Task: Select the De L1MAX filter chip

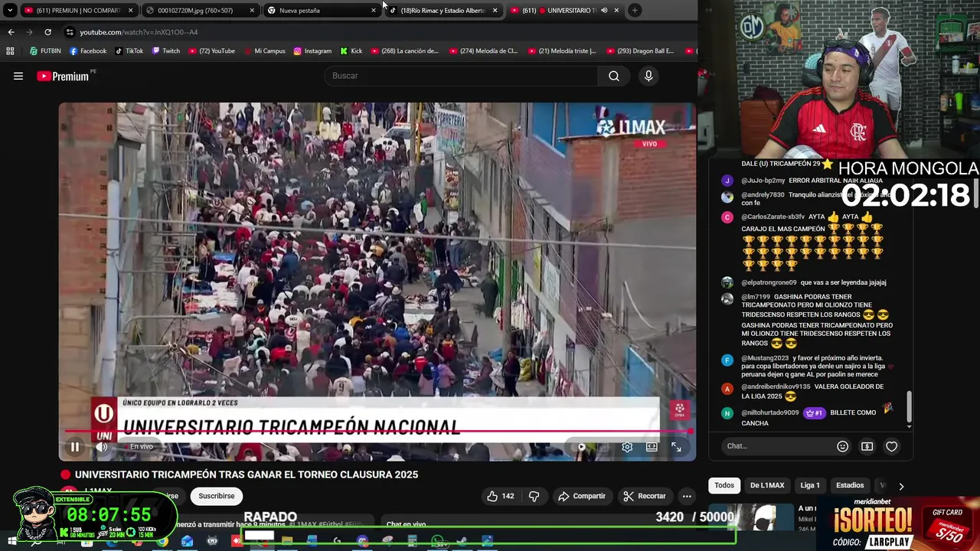Action: [x=767, y=485]
